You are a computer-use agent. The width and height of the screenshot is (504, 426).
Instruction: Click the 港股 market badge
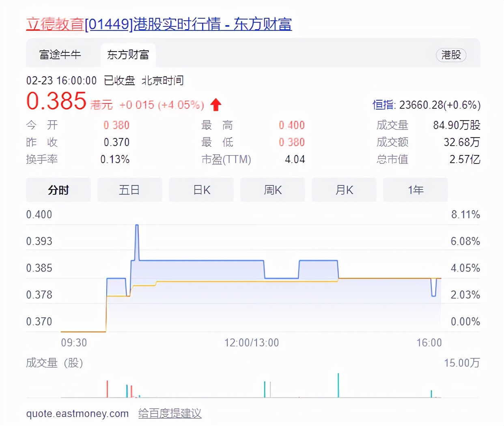451,55
